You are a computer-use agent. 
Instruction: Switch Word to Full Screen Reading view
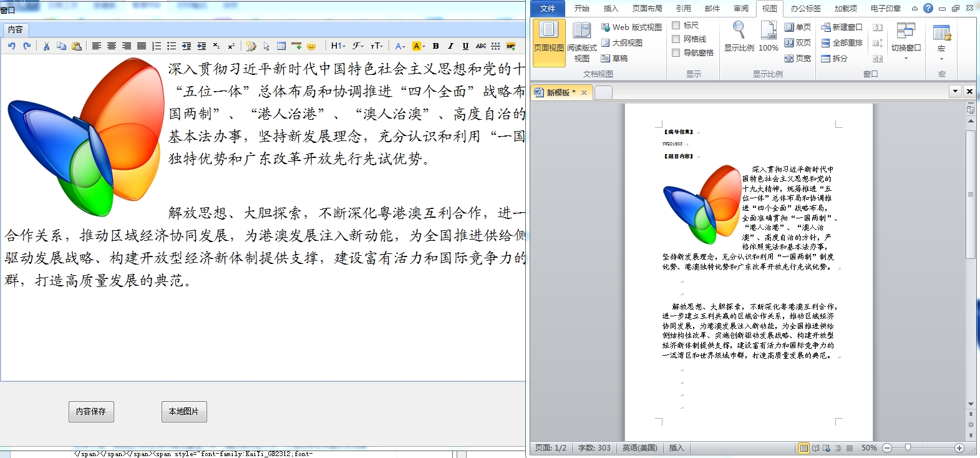coord(582,41)
